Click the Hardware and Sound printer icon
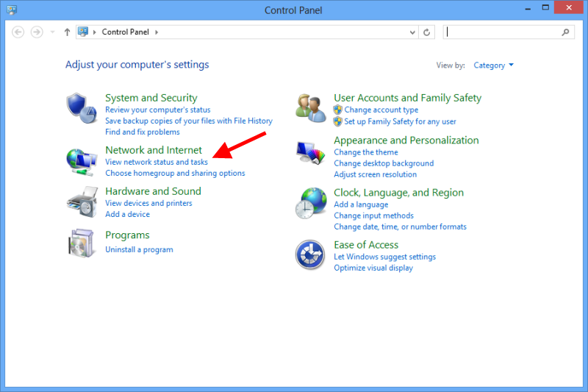Image resolution: width=588 pixels, height=392 pixels. tap(82, 202)
